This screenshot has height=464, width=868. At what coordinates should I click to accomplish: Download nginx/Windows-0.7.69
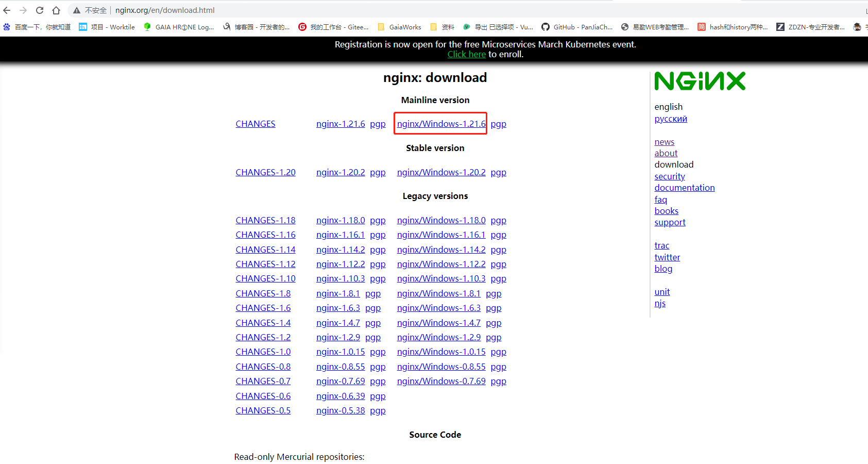[441, 381]
